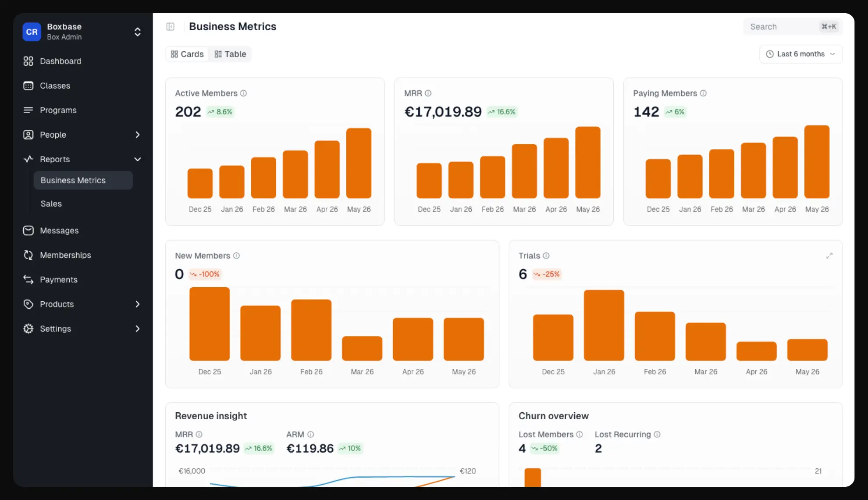Image resolution: width=868 pixels, height=500 pixels.
Task: Click the New Members info icon
Action: tap(236, 255)
